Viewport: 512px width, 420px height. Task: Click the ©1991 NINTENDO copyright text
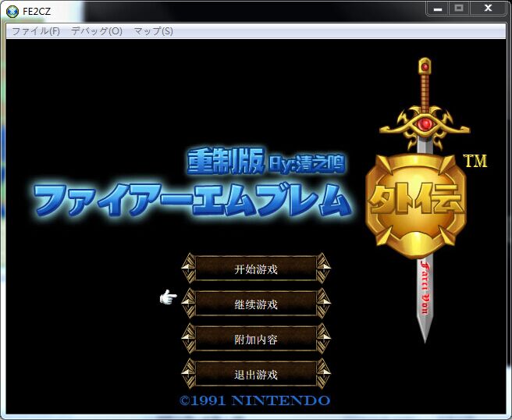pos(255,400)
